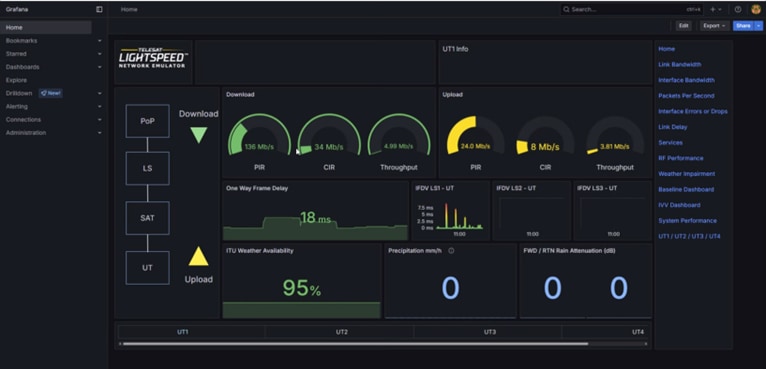This screenshot has height=369, width=766.
Task: Open the user profile avatar
Action: click(756, 9)
